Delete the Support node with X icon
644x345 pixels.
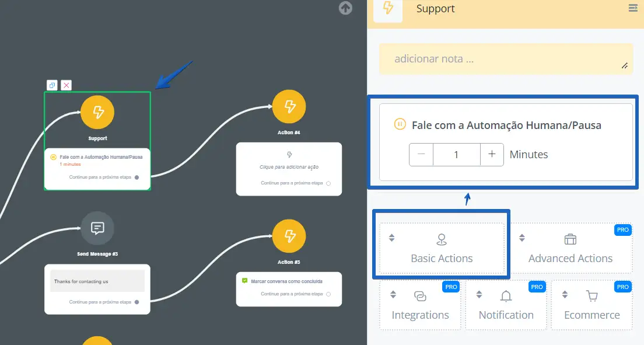(66, 85)
